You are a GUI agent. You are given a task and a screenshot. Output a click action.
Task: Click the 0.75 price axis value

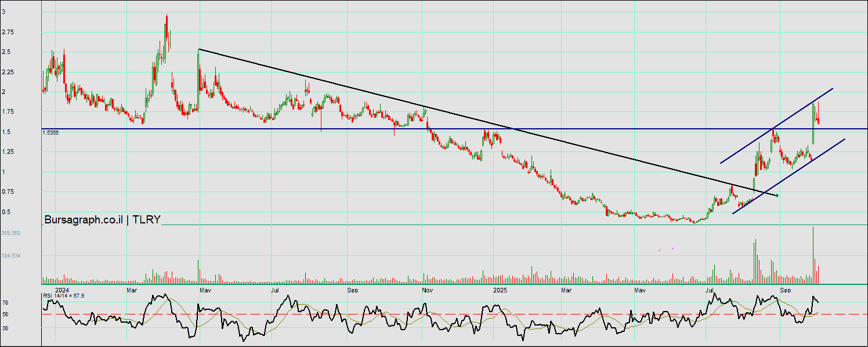point(8,192)
